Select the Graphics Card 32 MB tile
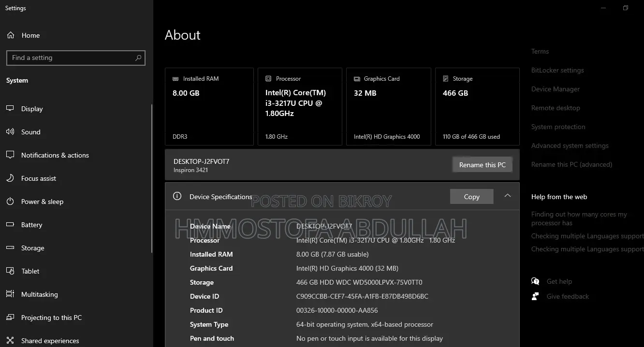644x347 pixels. pos(389,106)
